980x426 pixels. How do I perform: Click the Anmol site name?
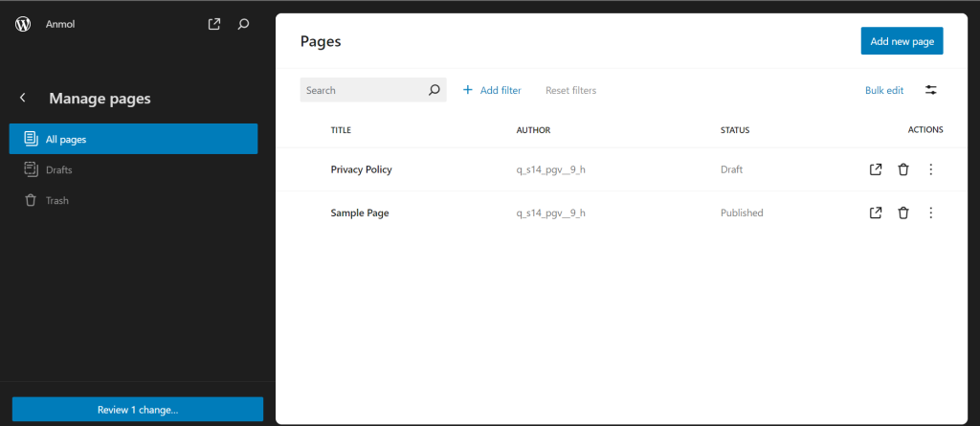[60, 24]
